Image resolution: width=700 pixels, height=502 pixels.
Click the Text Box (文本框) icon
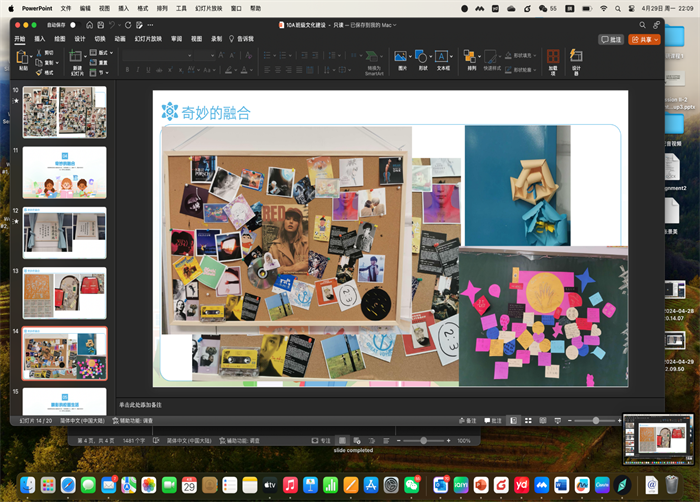tap(442, 56)
